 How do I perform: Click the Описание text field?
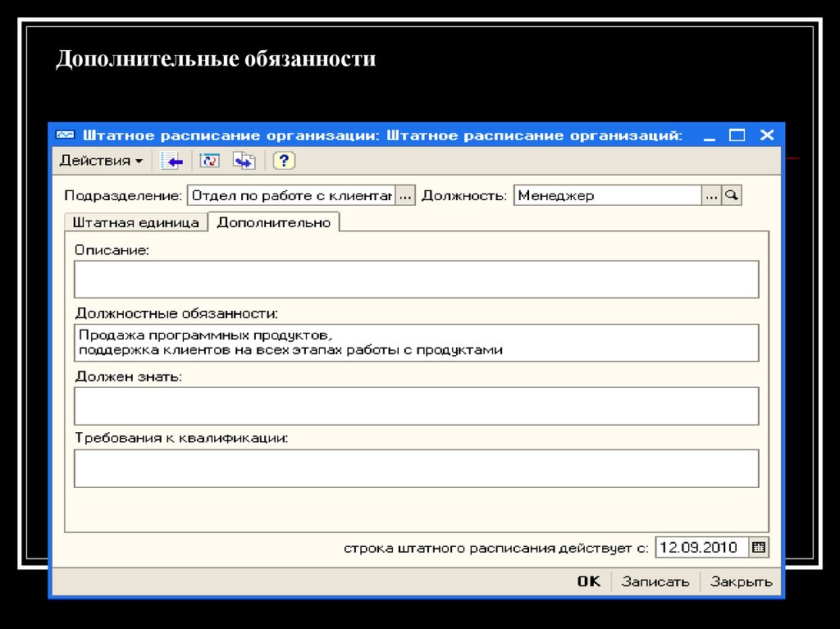coord(416,279)
